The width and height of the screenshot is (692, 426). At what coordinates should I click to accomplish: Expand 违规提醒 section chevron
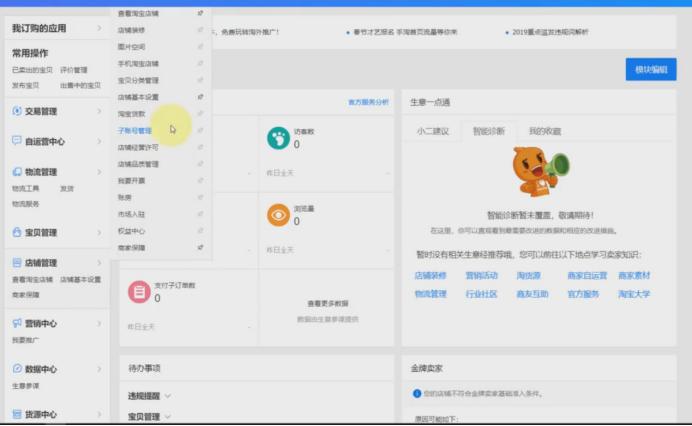click(x=168, y=396)
